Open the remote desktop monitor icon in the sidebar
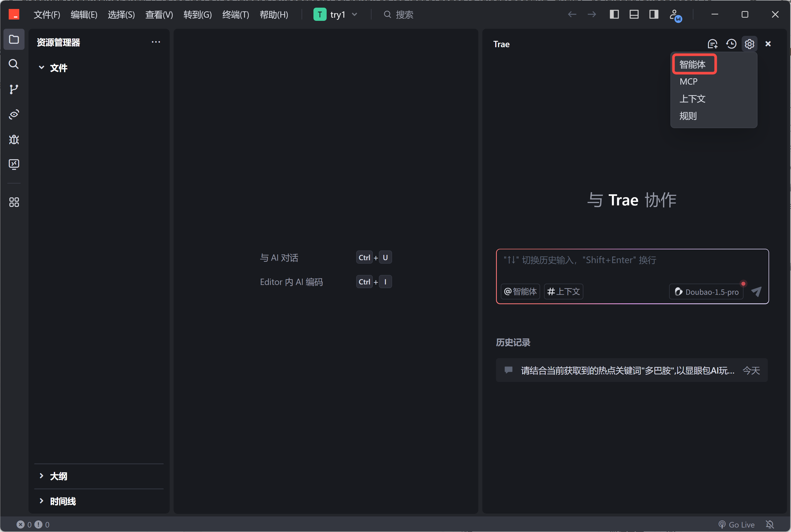The height and width of the screenshot is (532, 791). [14, 165]
